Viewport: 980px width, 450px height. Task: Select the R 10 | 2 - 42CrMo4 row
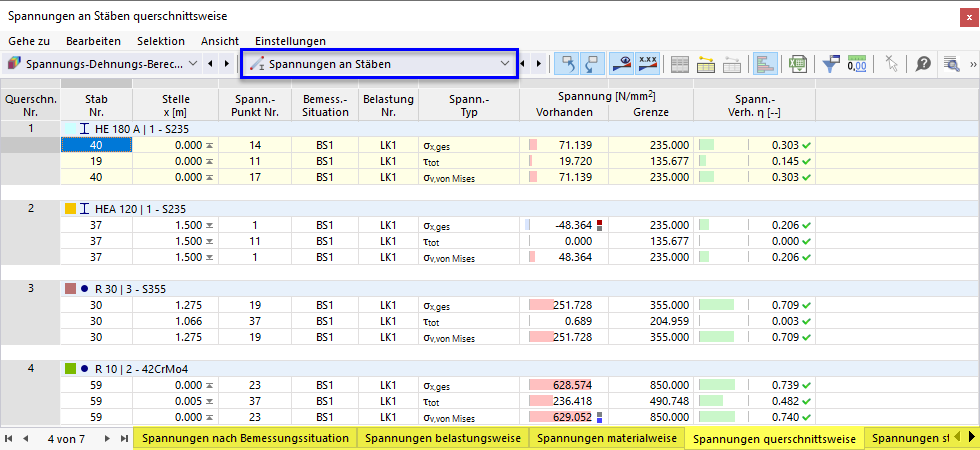(x=520, y=369)
